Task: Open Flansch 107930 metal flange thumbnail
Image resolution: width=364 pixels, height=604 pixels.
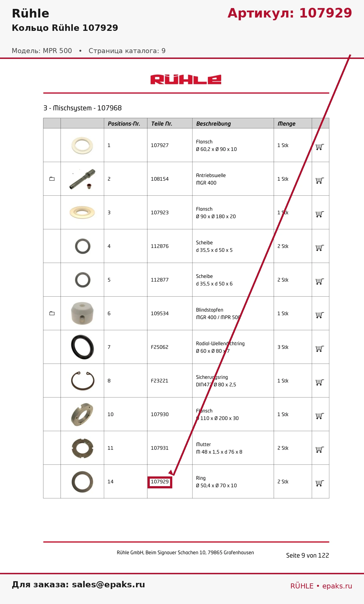Action: click(x=82, y=414)
